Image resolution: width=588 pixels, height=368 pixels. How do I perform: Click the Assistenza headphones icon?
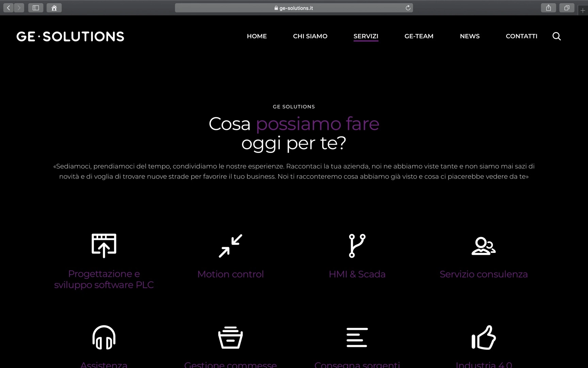104,337
